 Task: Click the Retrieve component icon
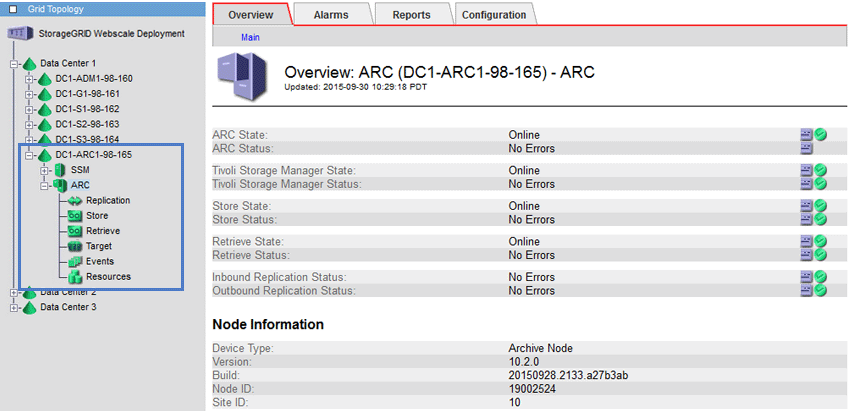point(75,231)
